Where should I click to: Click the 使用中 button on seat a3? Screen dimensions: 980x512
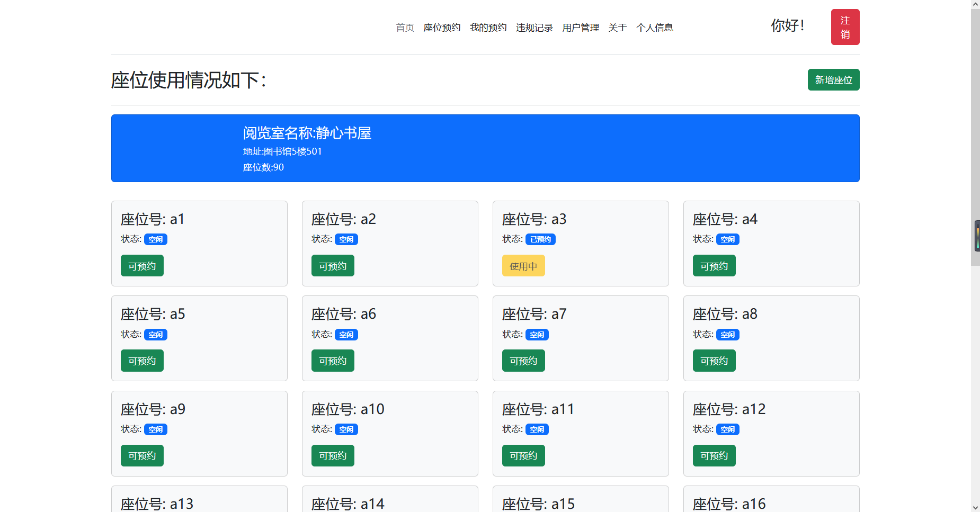523,266
